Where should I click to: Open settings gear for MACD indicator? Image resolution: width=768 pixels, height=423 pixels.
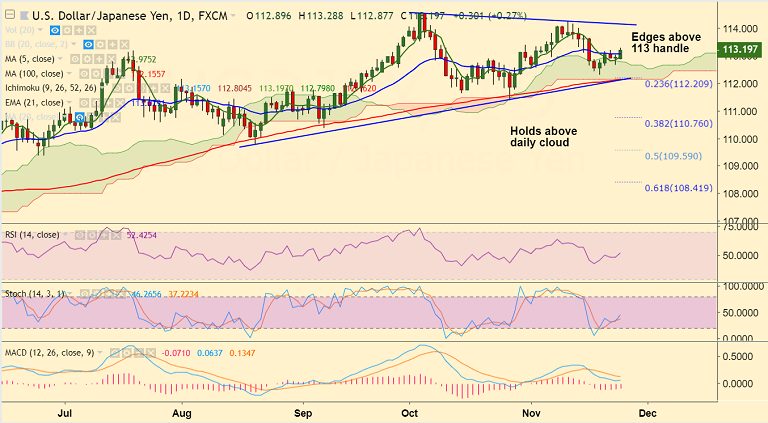(x=127, y=353)
